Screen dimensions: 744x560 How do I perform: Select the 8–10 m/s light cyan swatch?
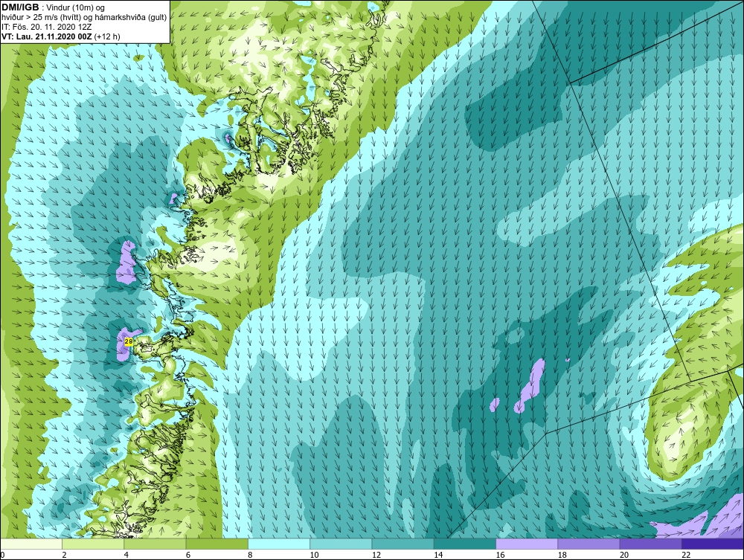(x=279, y=544)
